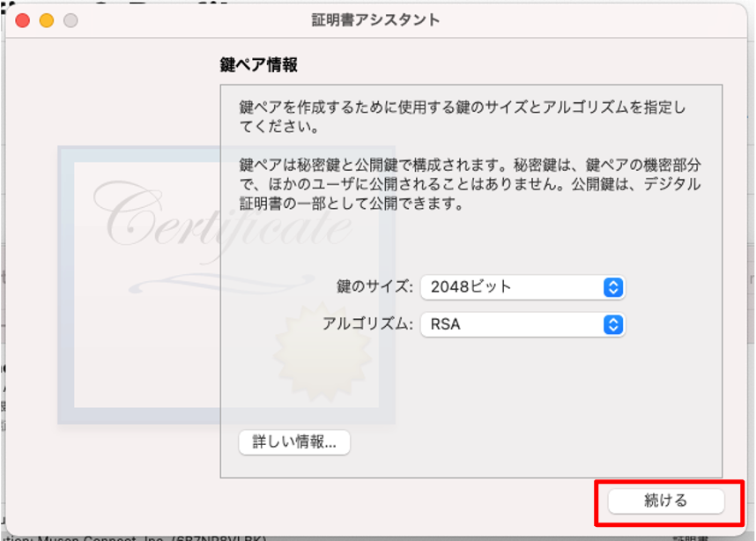Open the 詳しい情報… details button
Image resolution: width=756 pixels, height=541 pixels.
pyautogui.click(x=294, y=441)
